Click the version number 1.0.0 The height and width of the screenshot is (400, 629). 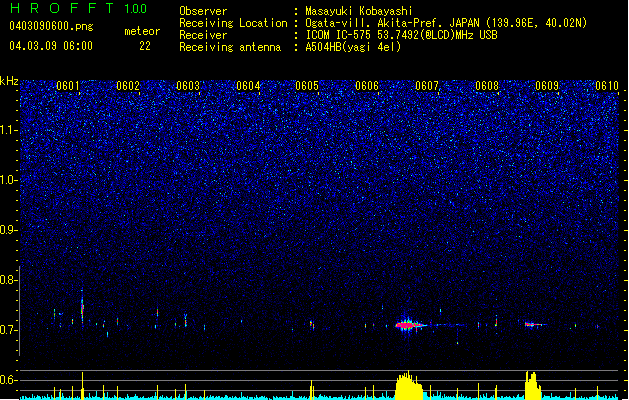click(136, 8)
